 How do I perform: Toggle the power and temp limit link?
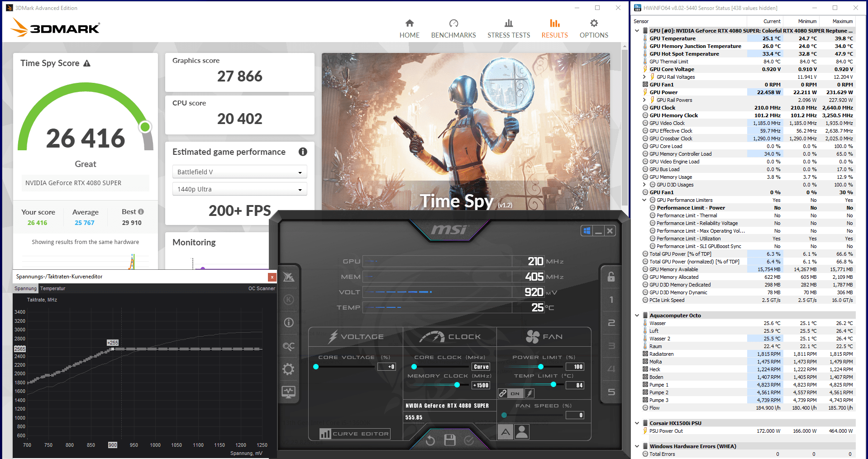503,393
